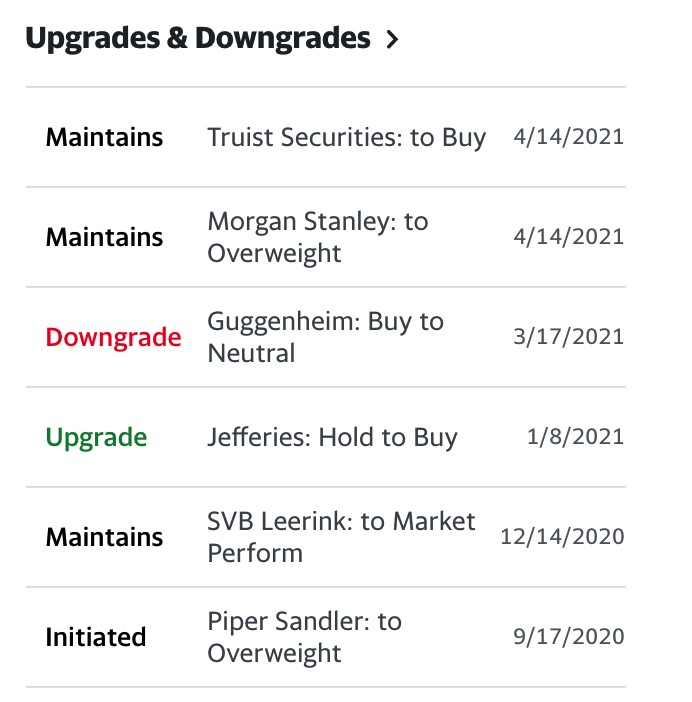The height and width of the screenshot is (702, 692).
Task: Click the Maintains label for Truist Securities
Action: coord(104,137)
